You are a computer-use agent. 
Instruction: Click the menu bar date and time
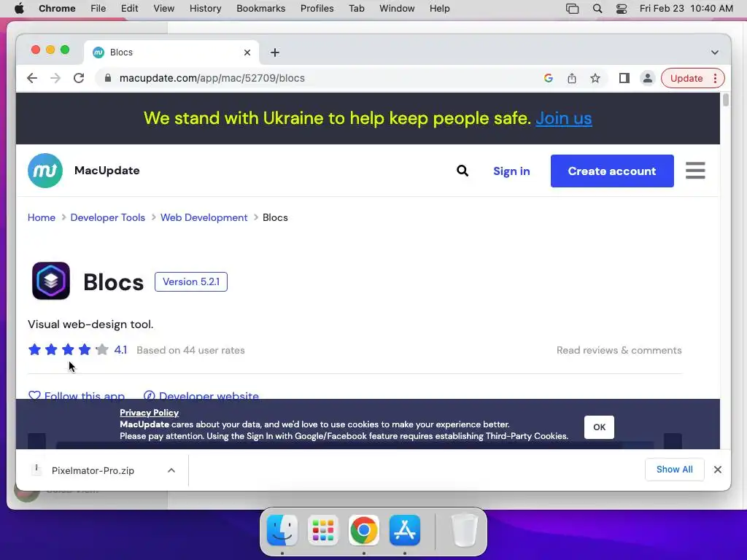tap(686, 9)
